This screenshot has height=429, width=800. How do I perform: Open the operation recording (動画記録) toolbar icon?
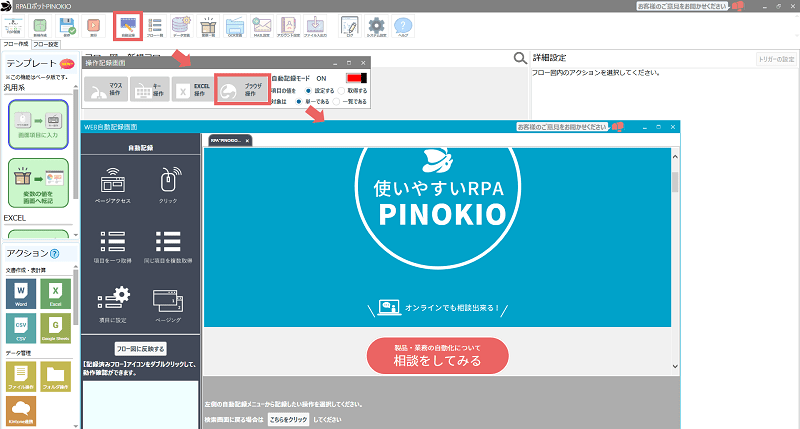point(128,26)
